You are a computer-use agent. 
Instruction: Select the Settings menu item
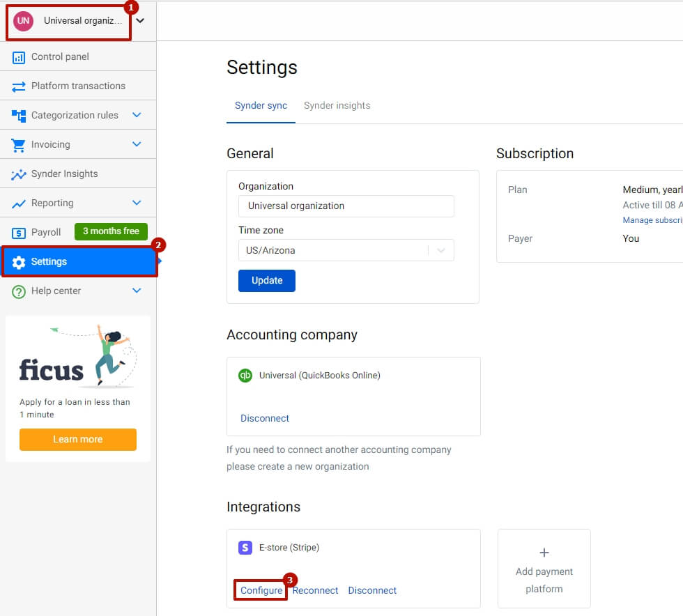coord(79,261)
